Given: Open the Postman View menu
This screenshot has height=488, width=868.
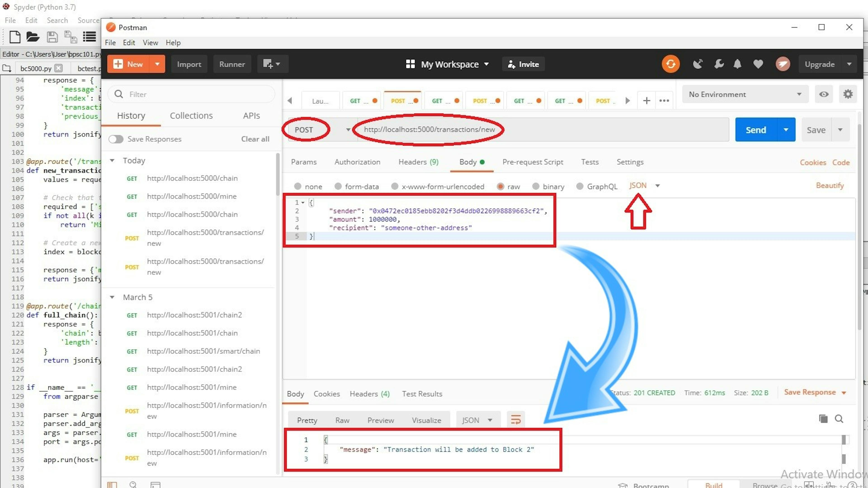Looking at the screenshot, I should [x=150, y=43].
